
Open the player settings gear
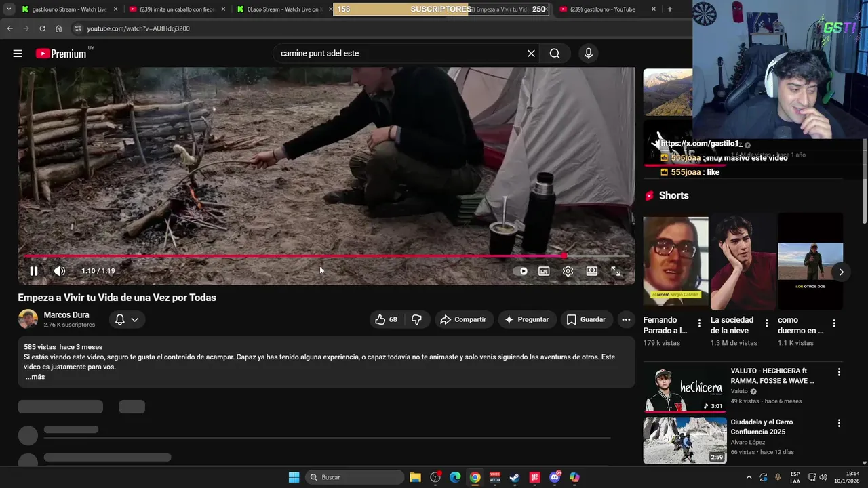coord(568,271)
